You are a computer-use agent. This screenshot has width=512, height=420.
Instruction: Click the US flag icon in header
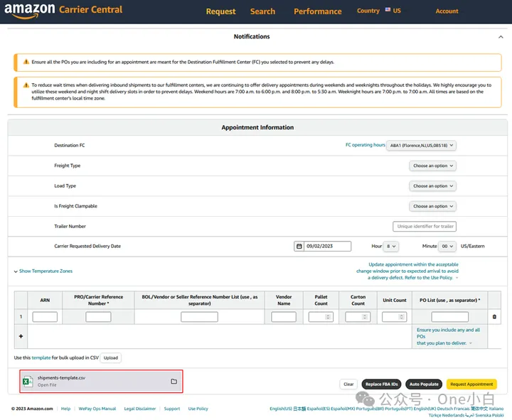388,10
